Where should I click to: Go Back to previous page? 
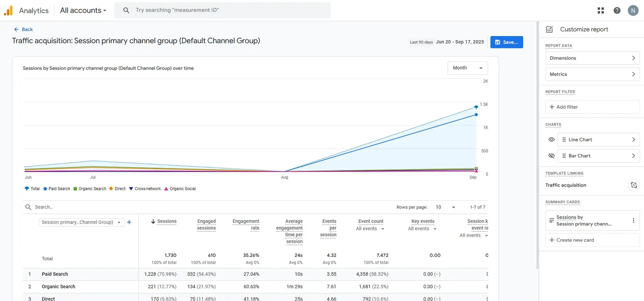[23, 29]
